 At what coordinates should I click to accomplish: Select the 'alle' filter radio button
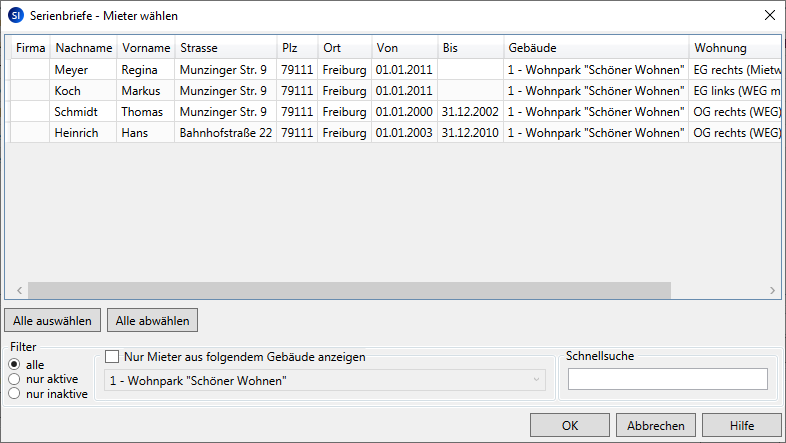(14, 364)
